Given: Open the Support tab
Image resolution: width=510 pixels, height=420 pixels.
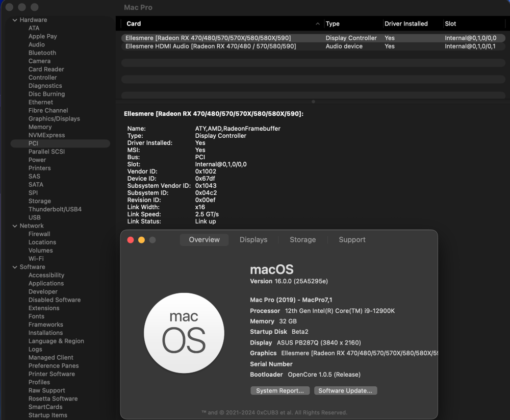Looking at the screenshot, I should pyautogui.click(x=352, y=240).
